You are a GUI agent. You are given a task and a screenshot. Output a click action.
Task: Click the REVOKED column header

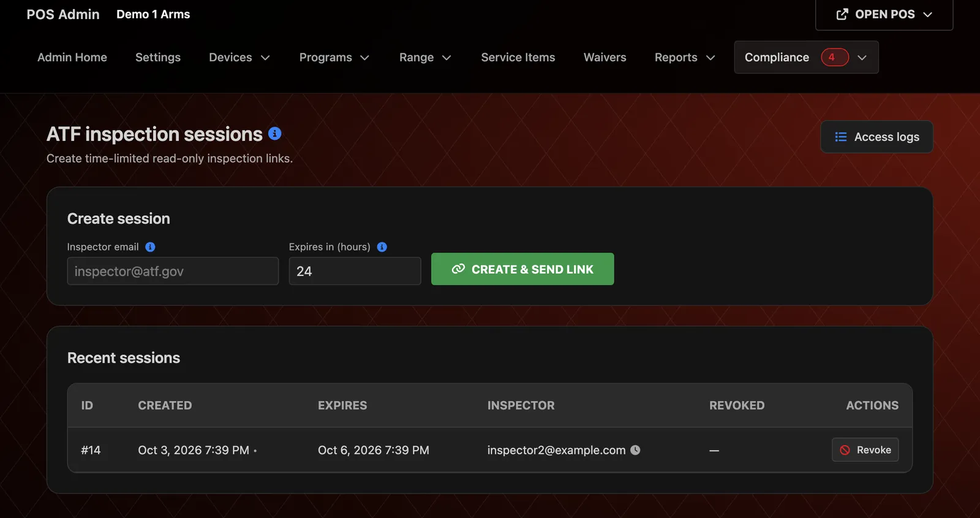pos(737,405)
